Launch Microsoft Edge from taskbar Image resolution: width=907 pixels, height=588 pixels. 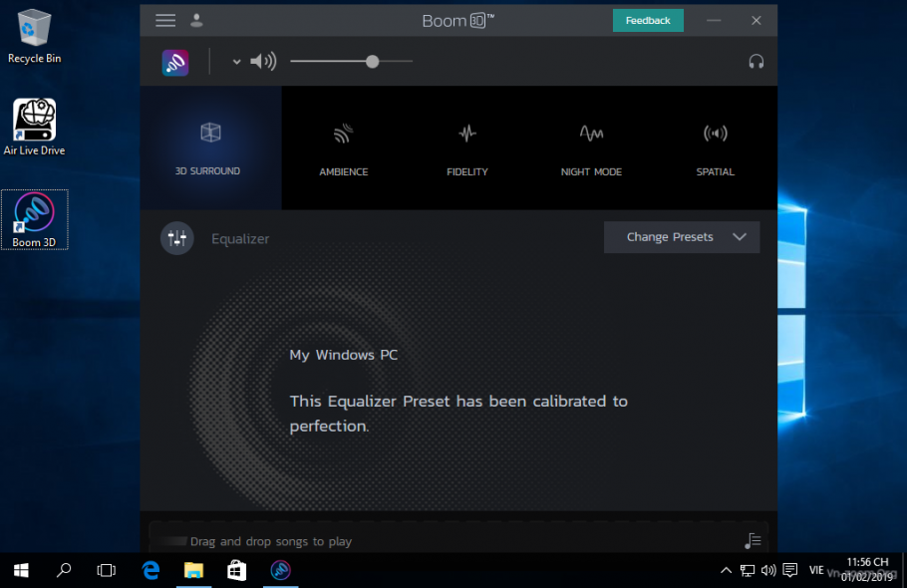(x=151, y=571)
